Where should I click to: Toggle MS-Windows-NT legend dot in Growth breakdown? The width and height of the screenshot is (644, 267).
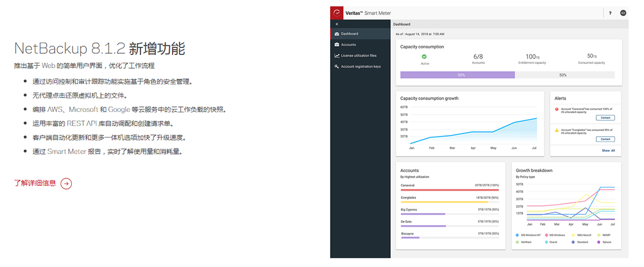[517, 235]
